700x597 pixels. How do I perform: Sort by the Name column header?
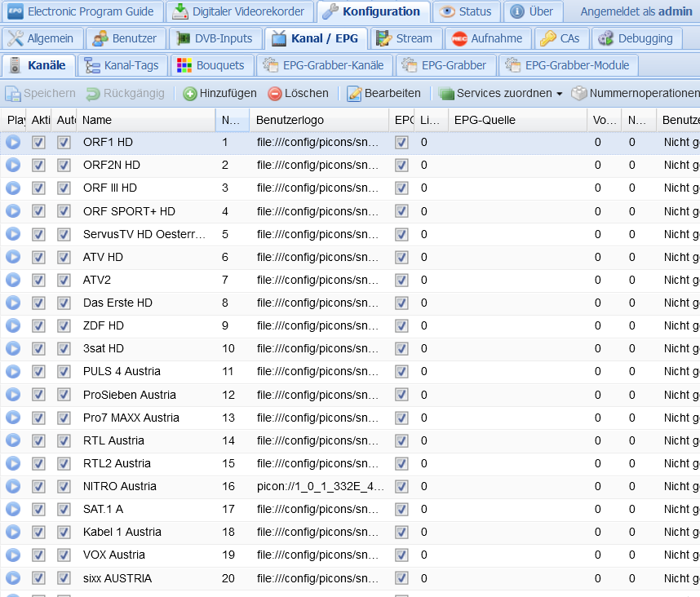coord(145,120)
